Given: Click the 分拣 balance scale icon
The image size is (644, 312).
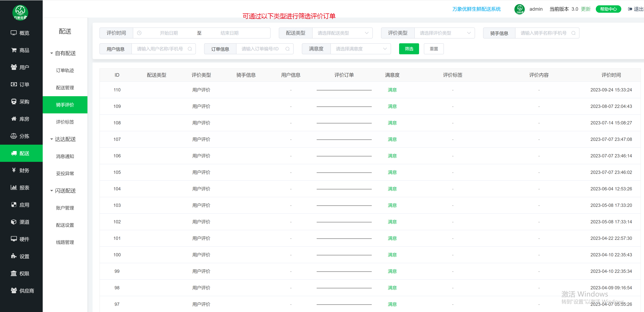Looking at the screenshot, I should (13, 136).
